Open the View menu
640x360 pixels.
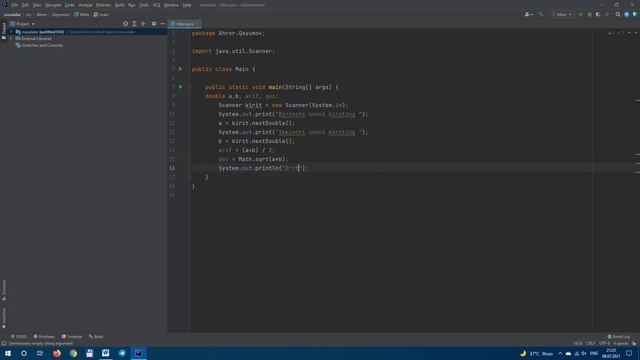tap(37, 5)
